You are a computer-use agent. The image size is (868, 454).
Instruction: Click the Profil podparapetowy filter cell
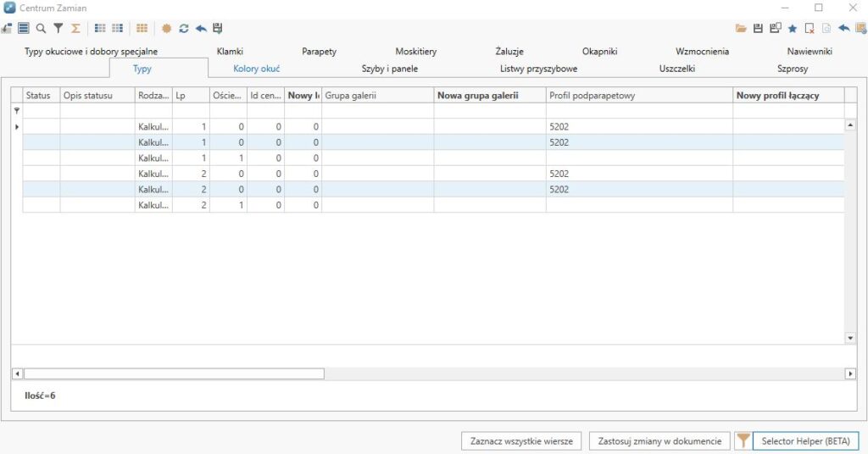pos(639,111)
